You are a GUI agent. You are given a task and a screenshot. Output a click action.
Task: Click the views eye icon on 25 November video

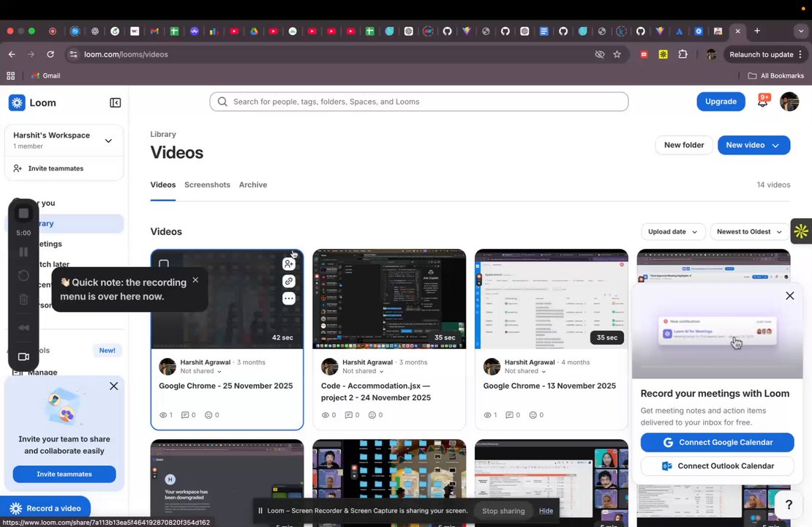coord(163,415)
